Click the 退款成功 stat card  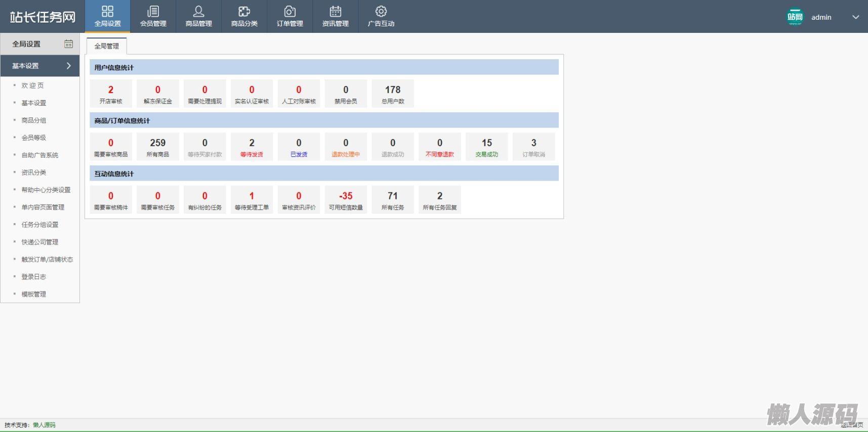pos(393,147)
